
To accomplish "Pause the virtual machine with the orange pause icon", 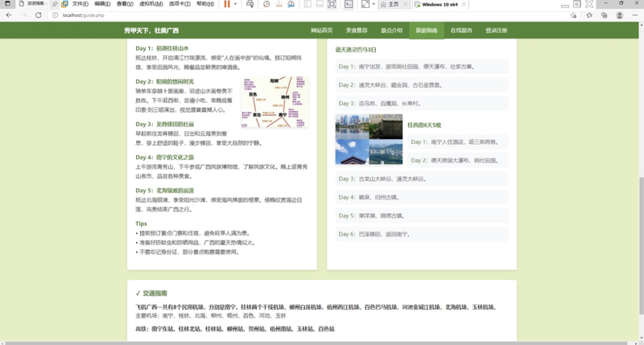I will tap(227, 4).
